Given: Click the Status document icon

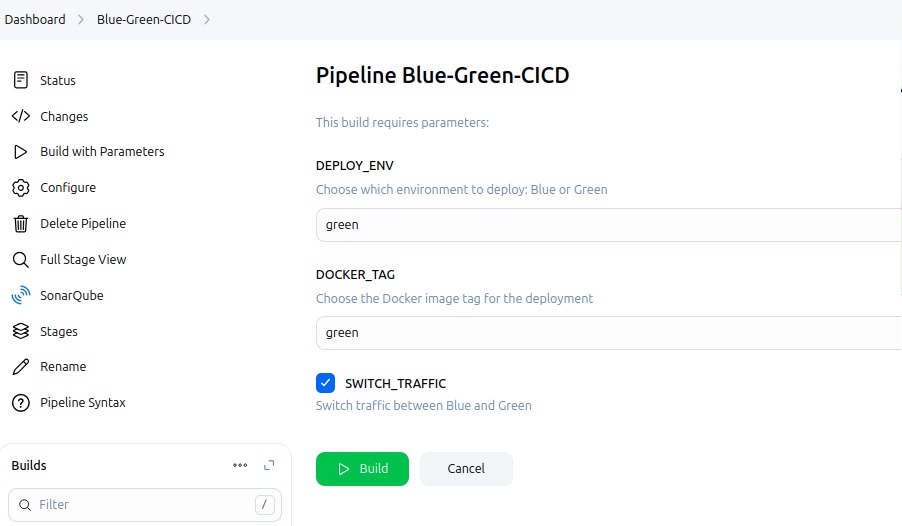Looking at the screenshot, I should 20,80.
